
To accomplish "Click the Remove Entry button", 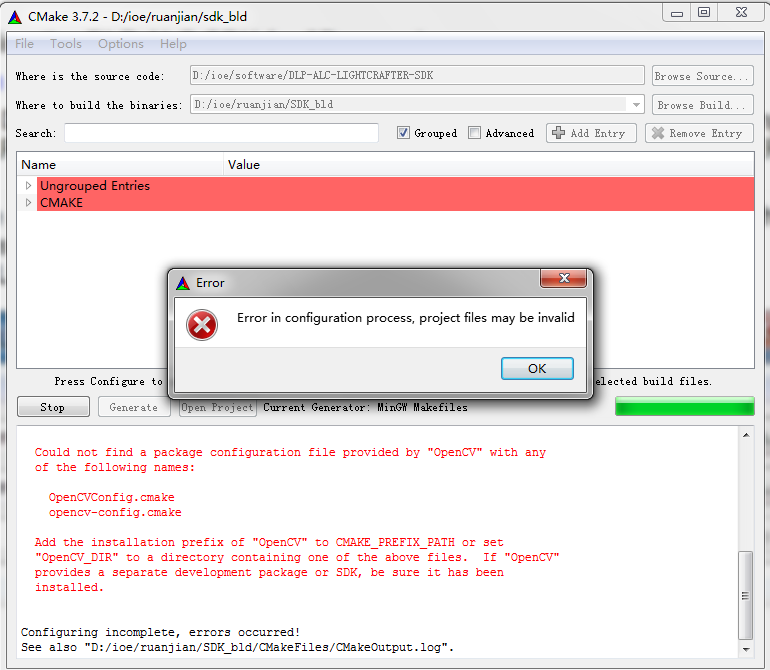I will [x=699, y=133].
